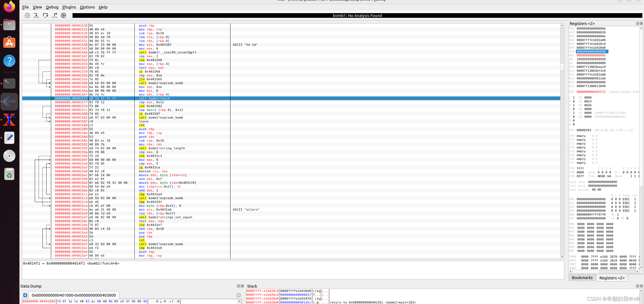Open the View menu
Viewport: 644px width, 304px height.
(37, 7)
